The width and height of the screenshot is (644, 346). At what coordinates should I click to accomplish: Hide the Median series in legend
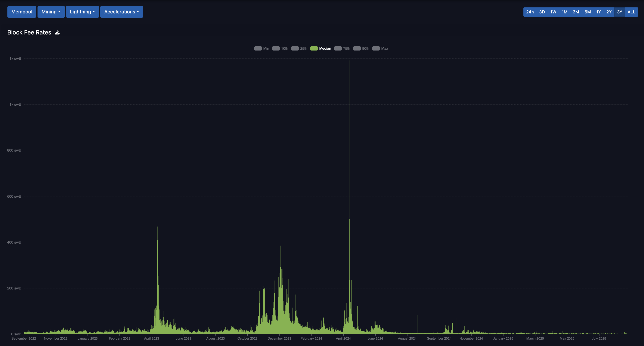pos(321,49)
